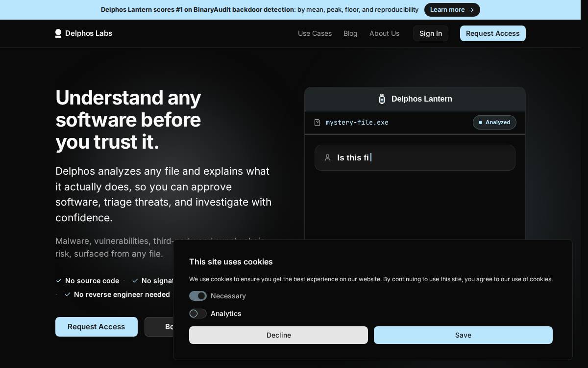Click the Necessary label text
Screen dimensions: 588x368
point(228,296)
